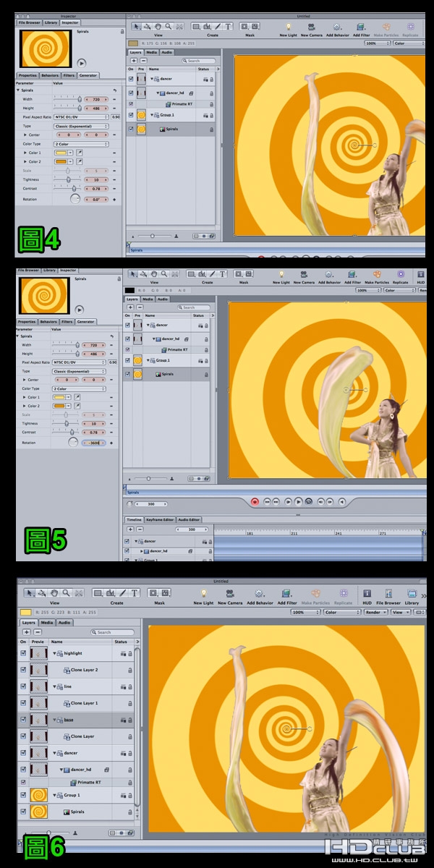Click the add layer plus button in bottom screenshot
Screen dimensions: 434x868
click(x=27, y=631)
